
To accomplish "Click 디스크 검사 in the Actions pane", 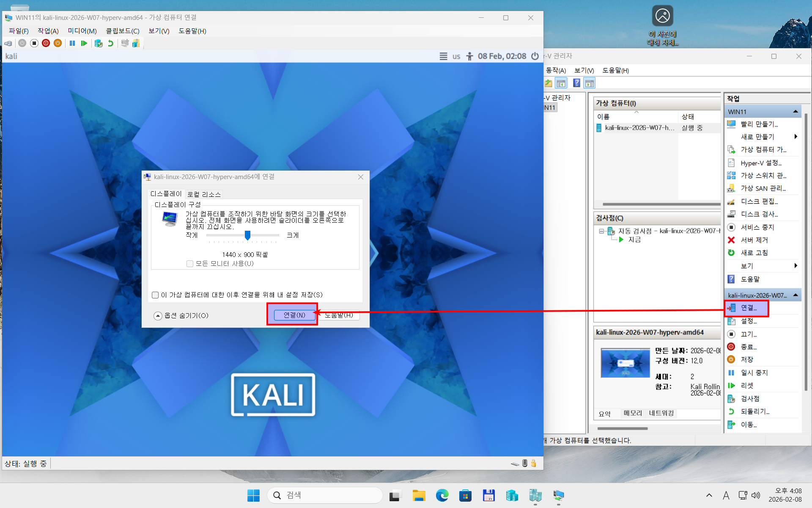I will (x=759, y=214).
